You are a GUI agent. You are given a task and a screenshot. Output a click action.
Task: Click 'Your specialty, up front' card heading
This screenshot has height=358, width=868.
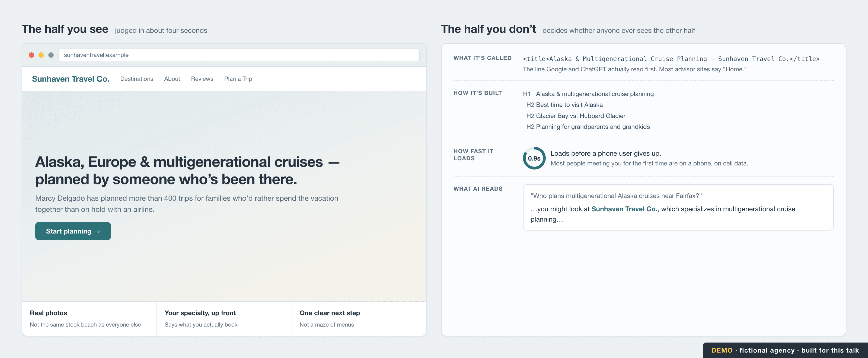point(200,313)
